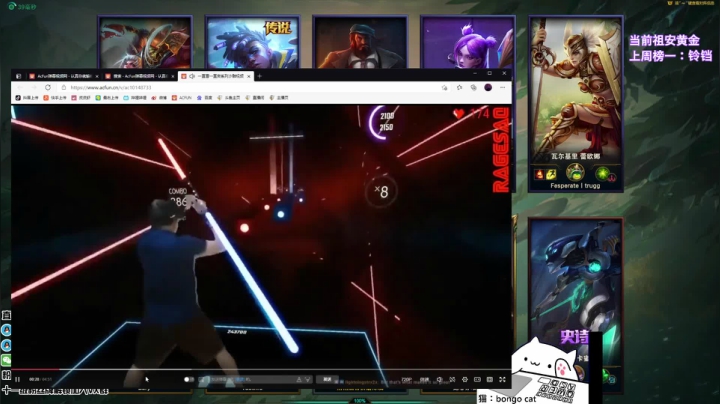
Task: Go forward in the browser
Action: click(x=34, y=87)
